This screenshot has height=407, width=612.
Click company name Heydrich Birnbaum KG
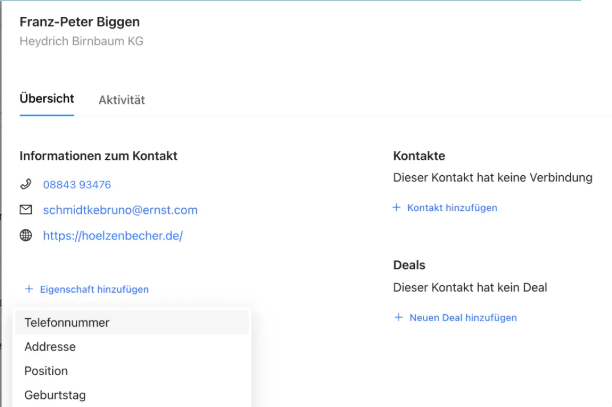[82, 41]
